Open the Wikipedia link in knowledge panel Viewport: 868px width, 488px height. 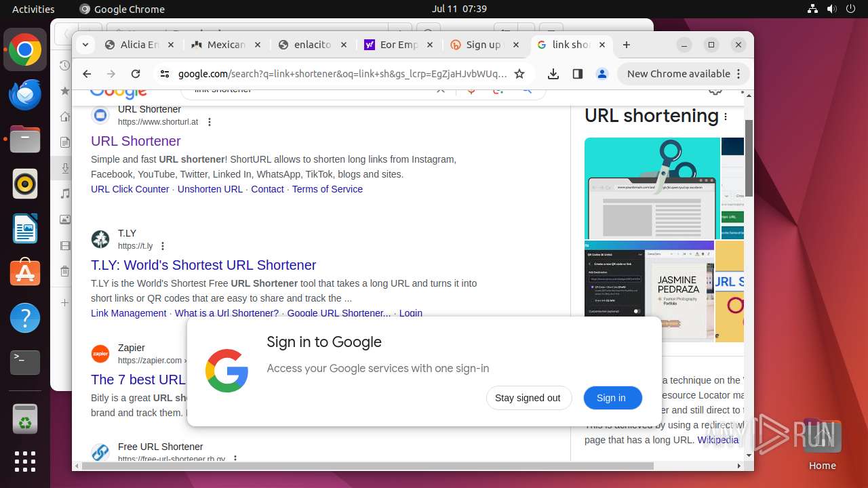[718, 440]
